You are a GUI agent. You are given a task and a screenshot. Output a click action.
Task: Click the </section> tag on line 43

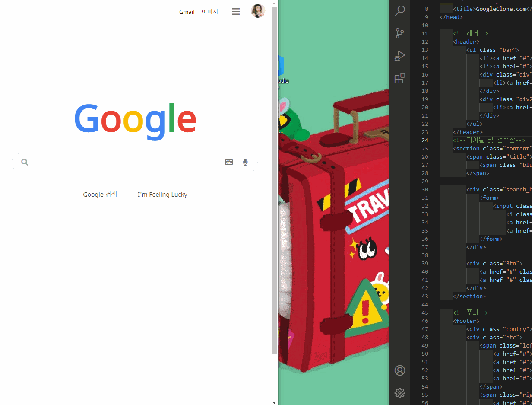469,296
